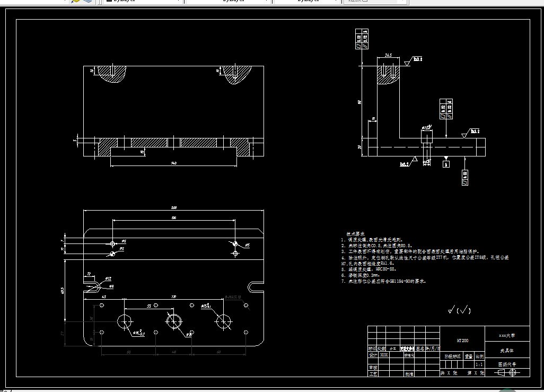Click the 24.5 dimension in side view
This screenshot has width=544, height=392.
click(x=388, y=55)
